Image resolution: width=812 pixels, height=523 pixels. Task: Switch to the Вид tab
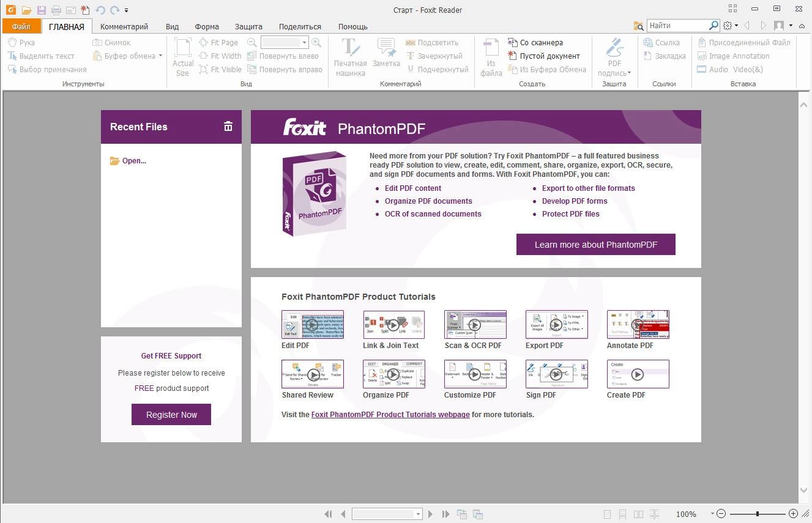click(173, 26)
